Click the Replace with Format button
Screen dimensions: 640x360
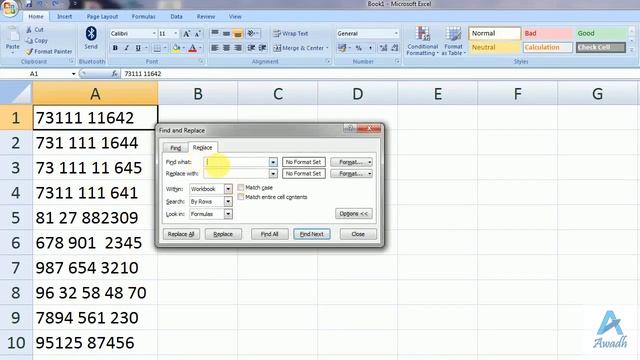[351, 174]
